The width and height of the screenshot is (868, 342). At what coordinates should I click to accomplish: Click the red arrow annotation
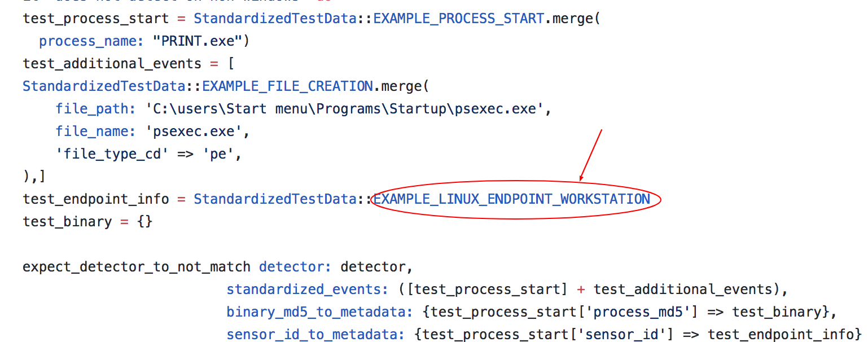[591, 155]
